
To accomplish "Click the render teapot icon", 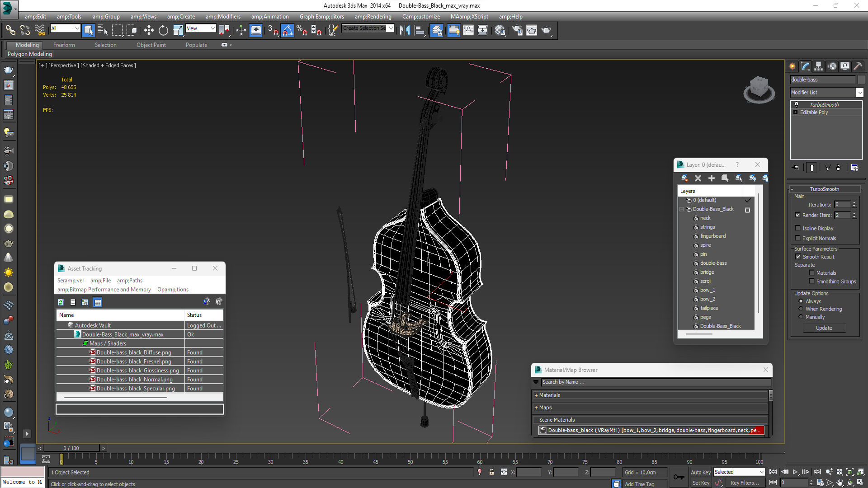I will (546, 30).
